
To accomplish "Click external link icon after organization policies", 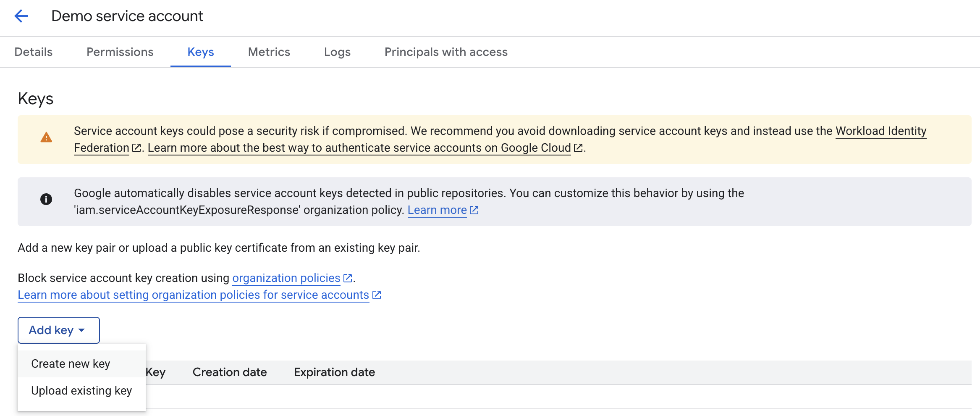I will coord(348,278).
